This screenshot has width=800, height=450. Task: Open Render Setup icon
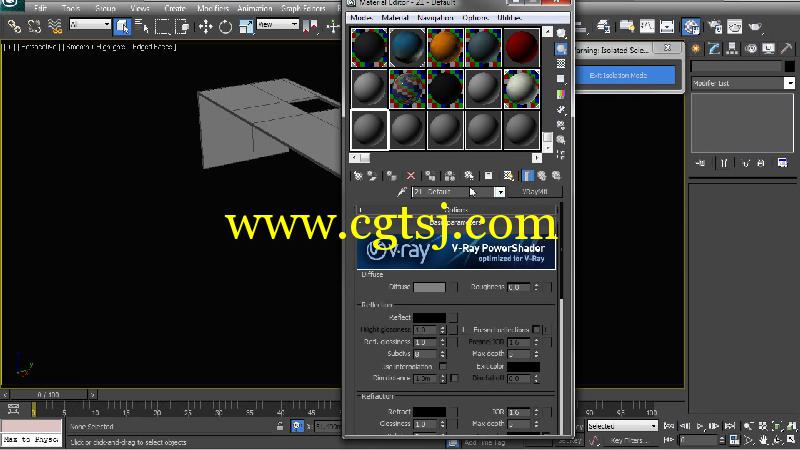(715, 26)
